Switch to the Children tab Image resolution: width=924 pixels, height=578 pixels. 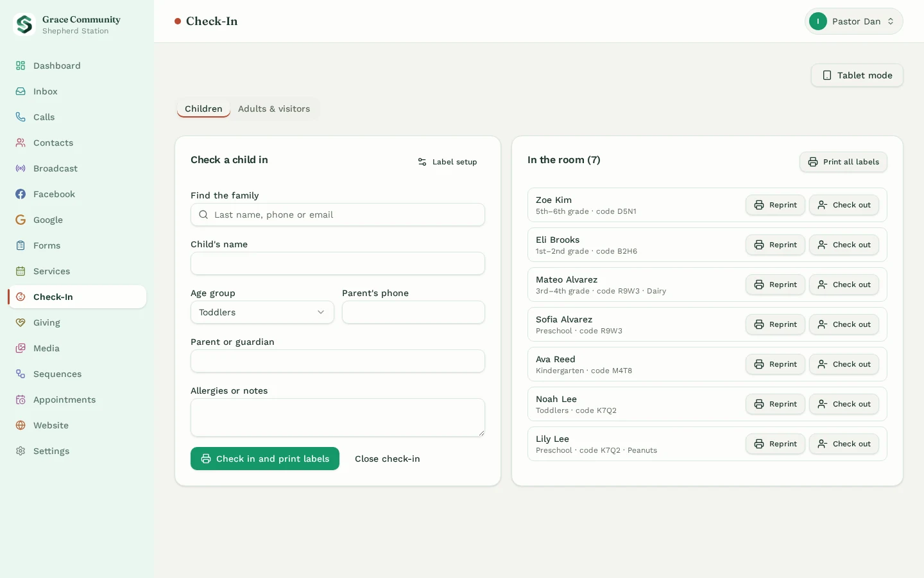point(203,109)
